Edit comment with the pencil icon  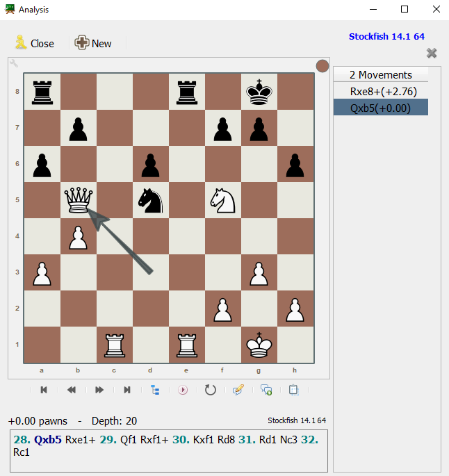tap(238, 390)
